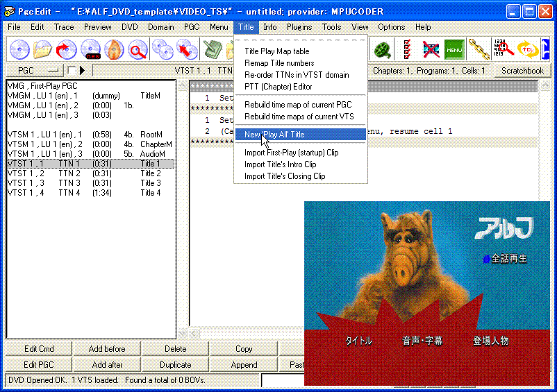Click the green film reel icon
The image size is (557, 392).
(x=383, y=49)
